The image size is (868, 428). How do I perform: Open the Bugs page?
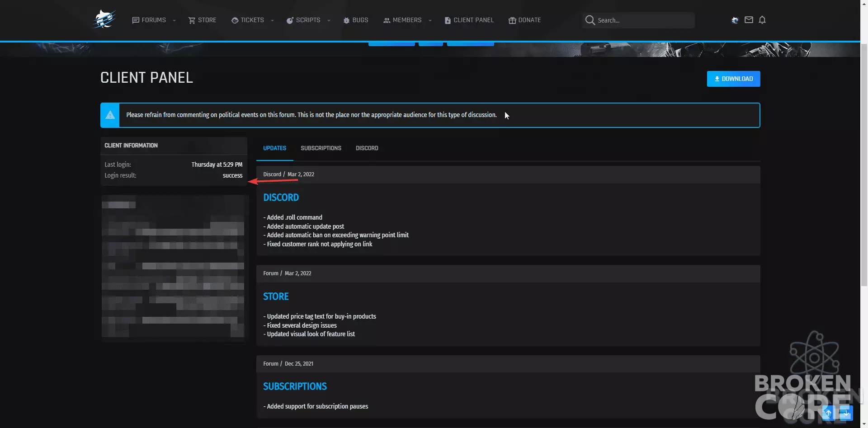(x=355, y=20)
